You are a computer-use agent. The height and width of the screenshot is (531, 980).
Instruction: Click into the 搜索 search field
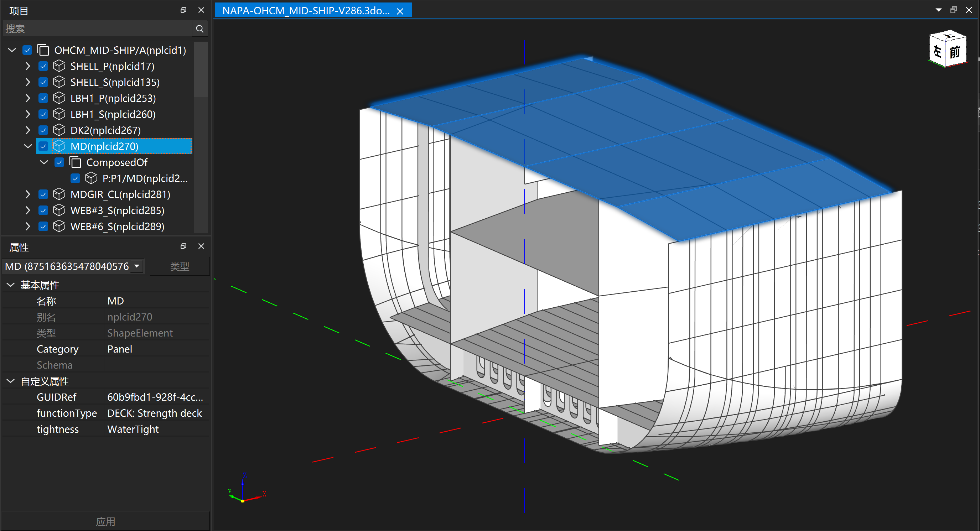(x=97, y=29)
